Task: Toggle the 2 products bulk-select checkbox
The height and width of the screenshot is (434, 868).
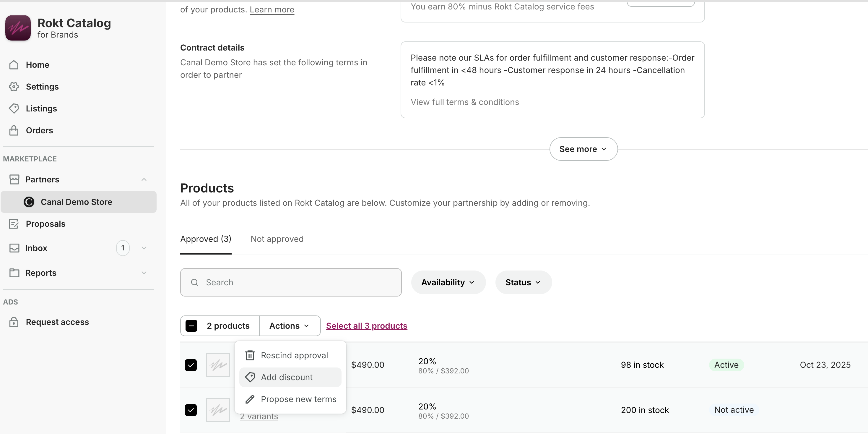Action: click(x=191, y=326)
